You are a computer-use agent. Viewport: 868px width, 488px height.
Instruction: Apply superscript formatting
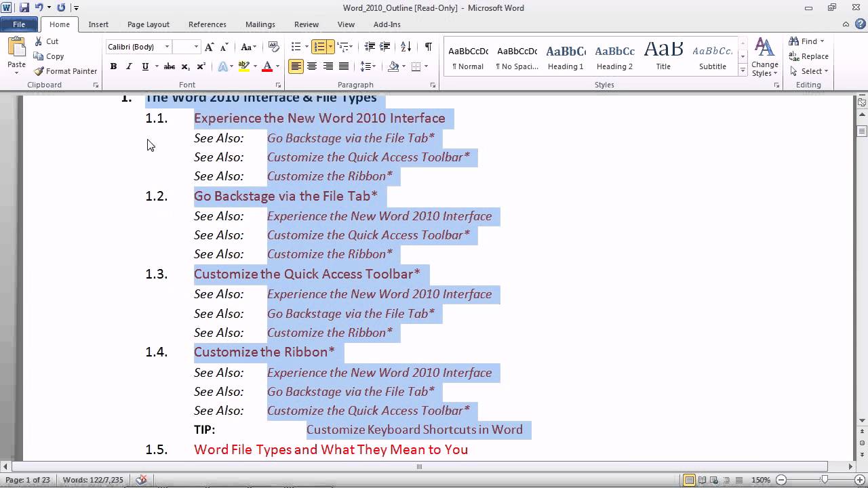[201, 66]
